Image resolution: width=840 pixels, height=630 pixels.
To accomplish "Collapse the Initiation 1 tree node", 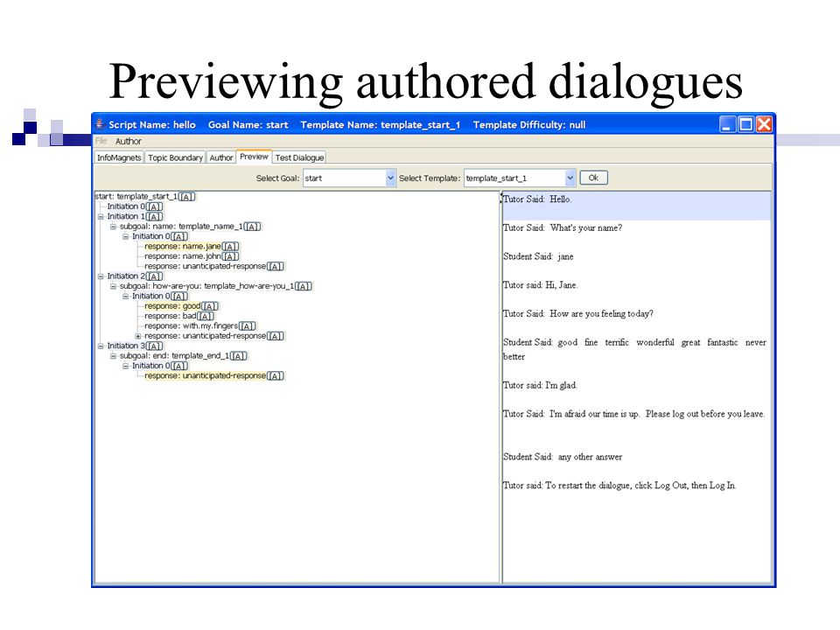I will click(x=101, y=216).
